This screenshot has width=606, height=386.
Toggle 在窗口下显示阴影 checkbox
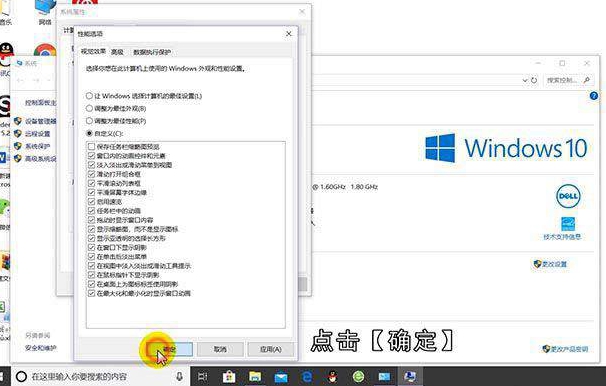(x=92, y=247)
